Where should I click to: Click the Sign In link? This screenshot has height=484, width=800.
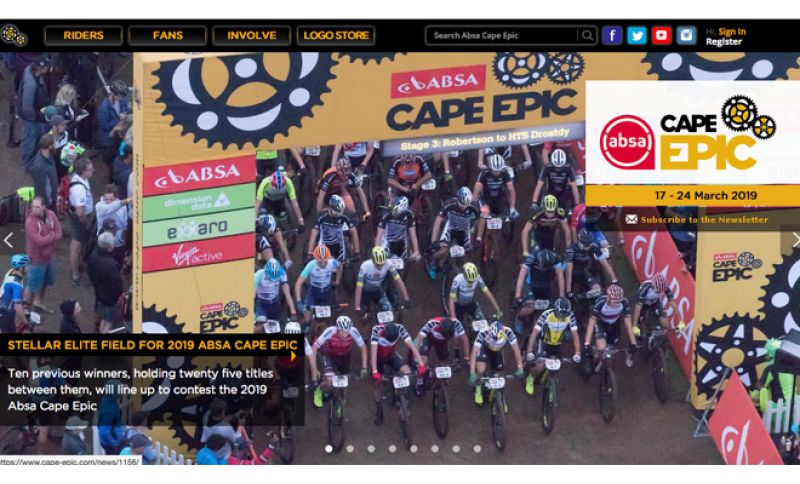pyautogui.click(x=732, y=31)
